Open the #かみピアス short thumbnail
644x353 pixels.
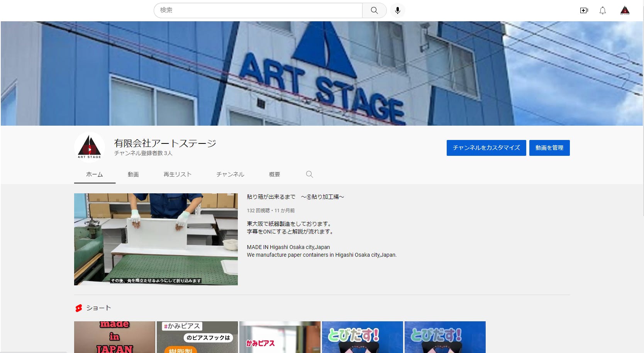tap(197, 337)
